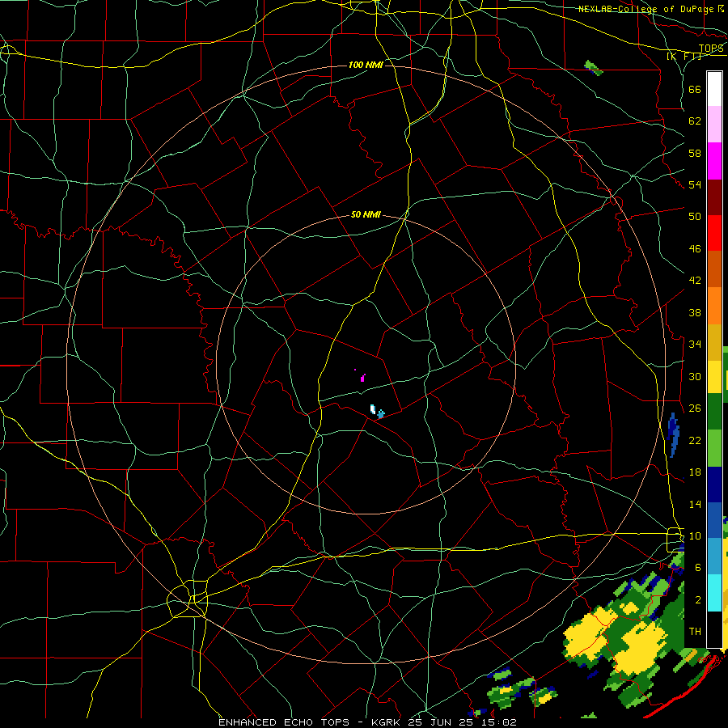
Task: Click the bright red legend swatch
Action: pos(714,233)
